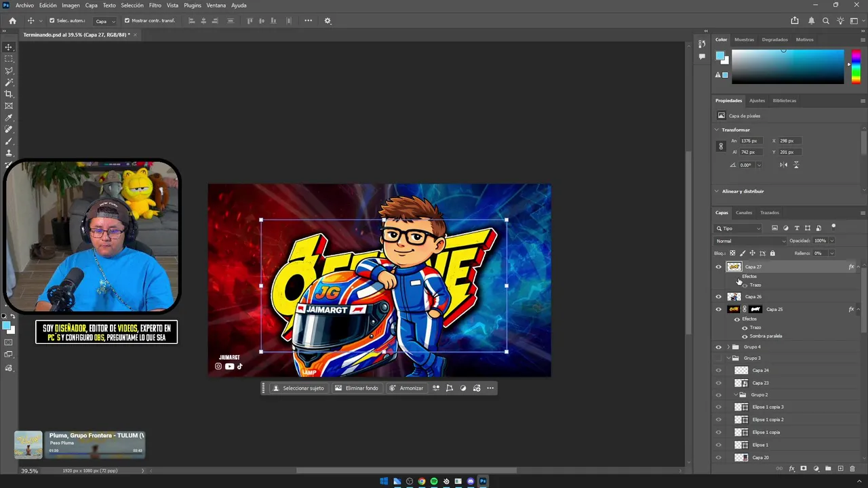Open the Search magnifier icon
This screenshot has height=488, width=868.
[x=826, y=21]
